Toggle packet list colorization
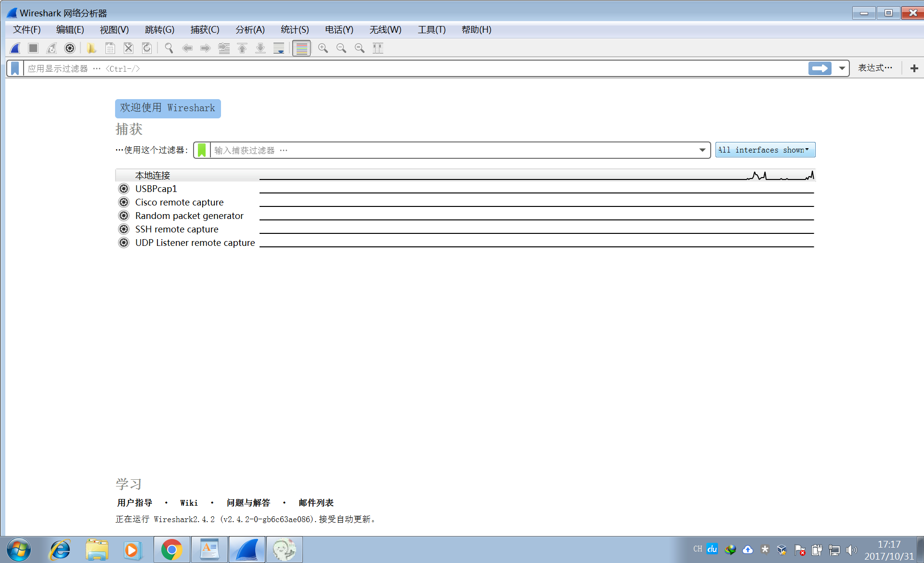The width and height of the screenshot is (924, 563). 301,48
